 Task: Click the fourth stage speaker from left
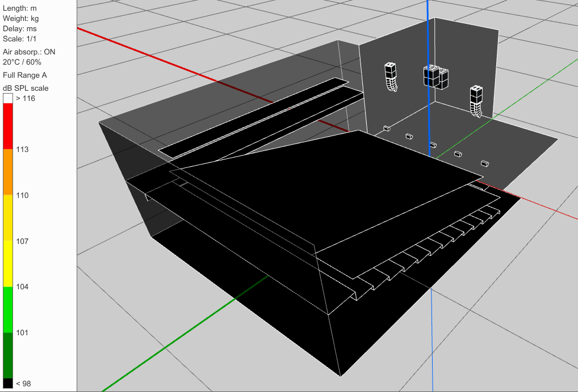[458, 153]
